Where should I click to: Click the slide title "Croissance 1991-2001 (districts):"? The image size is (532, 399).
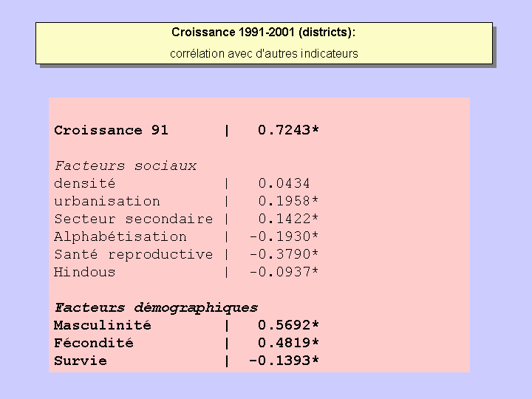click(264, 33)
